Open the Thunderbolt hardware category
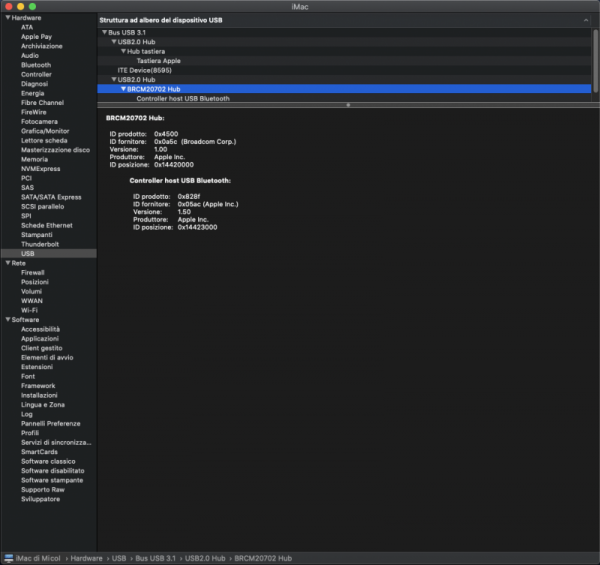This screenshot has height=565, width=600. pos(41,244)
